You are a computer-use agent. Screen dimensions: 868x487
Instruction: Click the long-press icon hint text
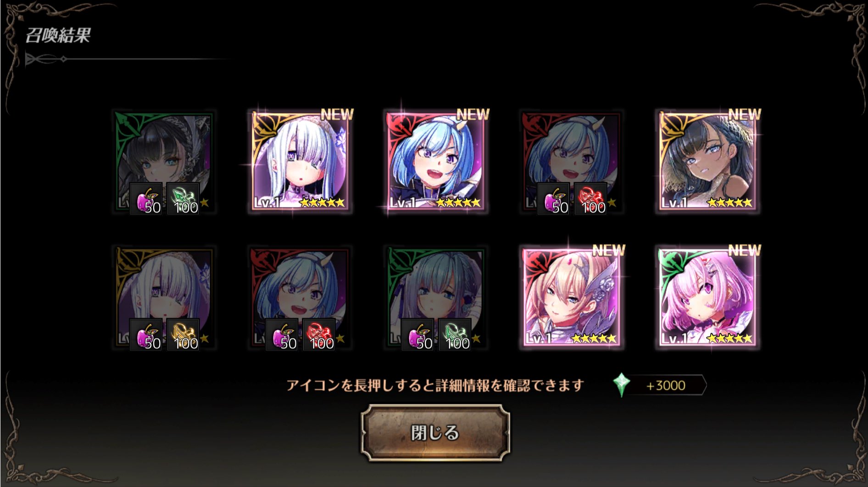pyautogui.click(x=435, y=385)
